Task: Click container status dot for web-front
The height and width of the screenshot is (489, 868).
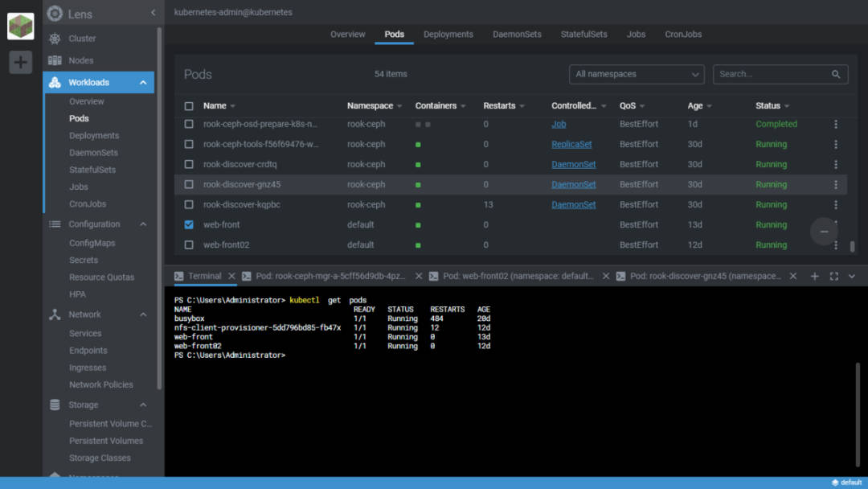Action: click(x=418, y=225)
